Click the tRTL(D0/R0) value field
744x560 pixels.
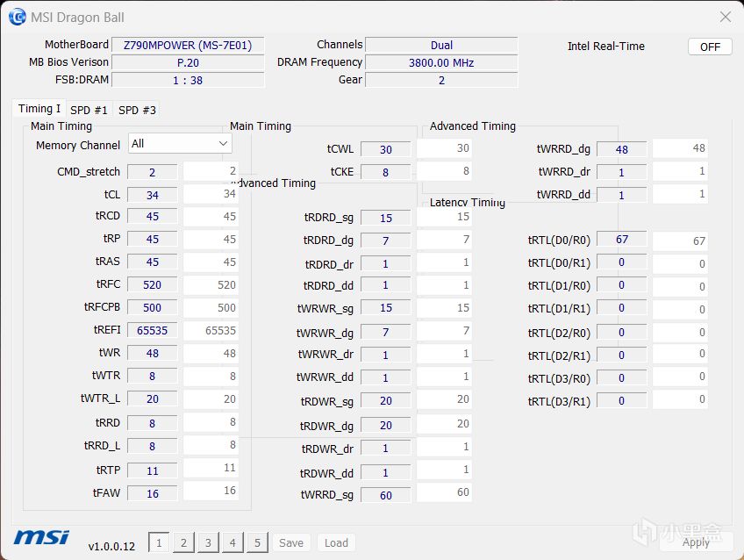(622, 240)
